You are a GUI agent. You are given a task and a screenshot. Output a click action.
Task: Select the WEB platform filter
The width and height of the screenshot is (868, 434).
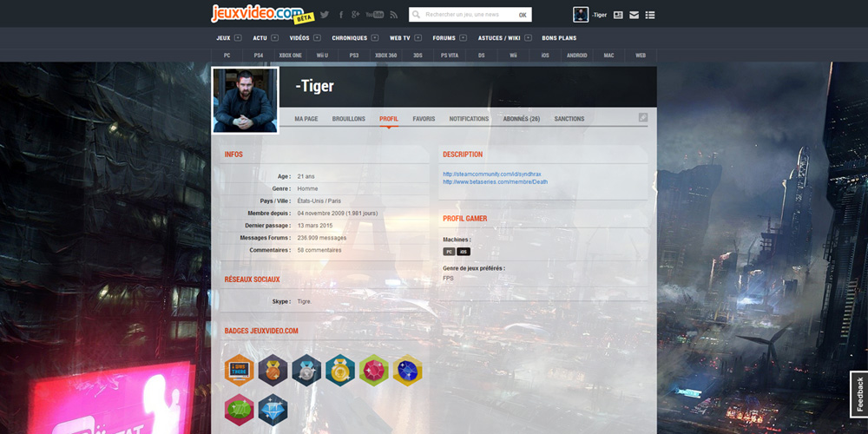(641, 56)
